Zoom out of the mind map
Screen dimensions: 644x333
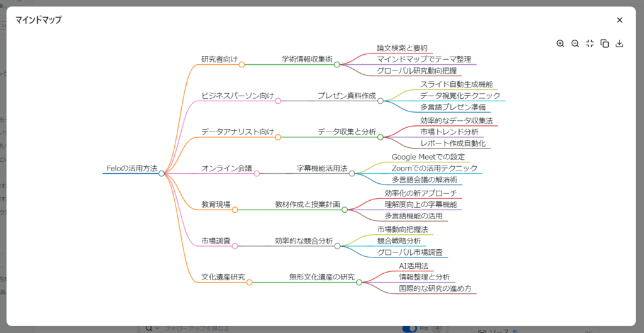pos(575,43)
